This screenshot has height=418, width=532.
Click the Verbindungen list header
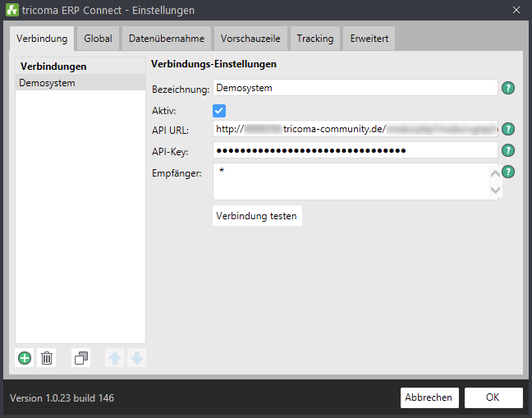(x=80, y=67)
